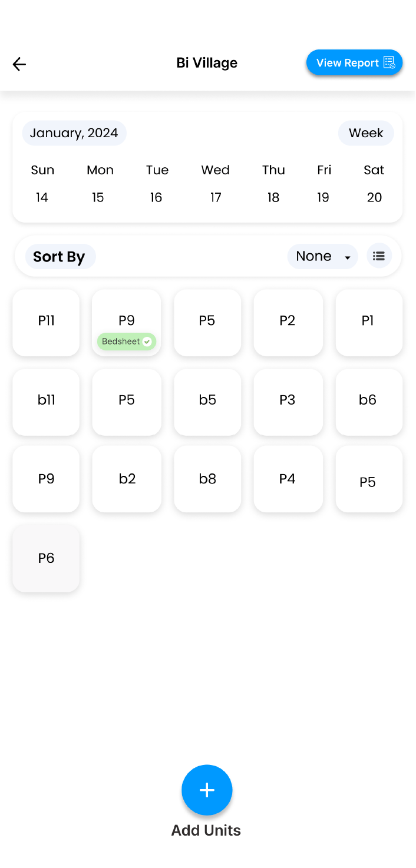Pick Thursday the 18th

pos(273,197)
